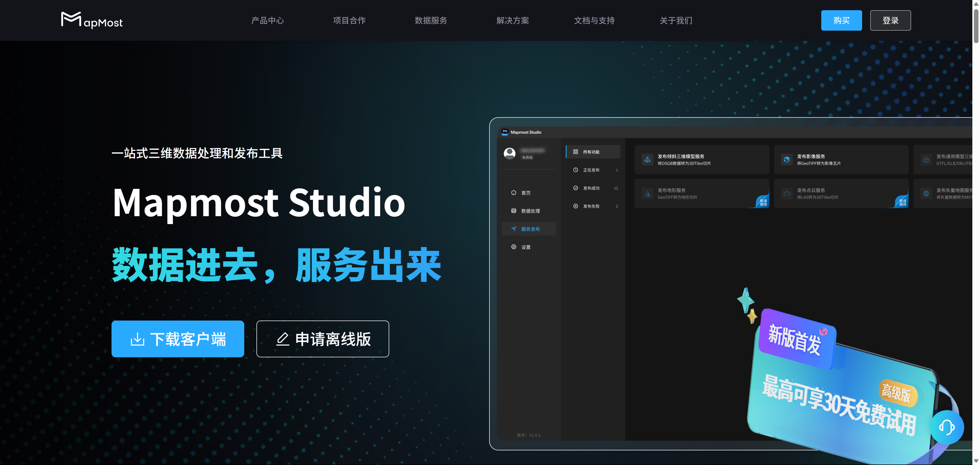Click the 申请离线版 button
980x465 pixels.
(323, 339)
